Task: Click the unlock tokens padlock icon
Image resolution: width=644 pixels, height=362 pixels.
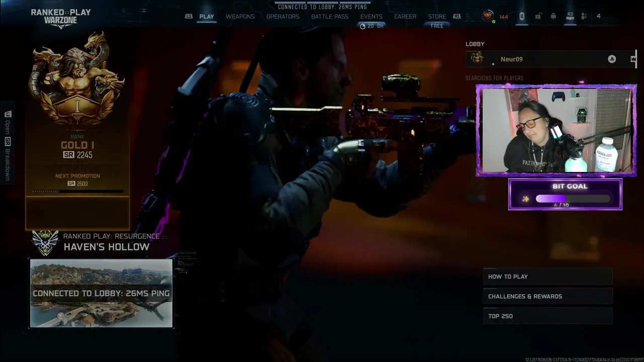Action: (x=538, y=16)
